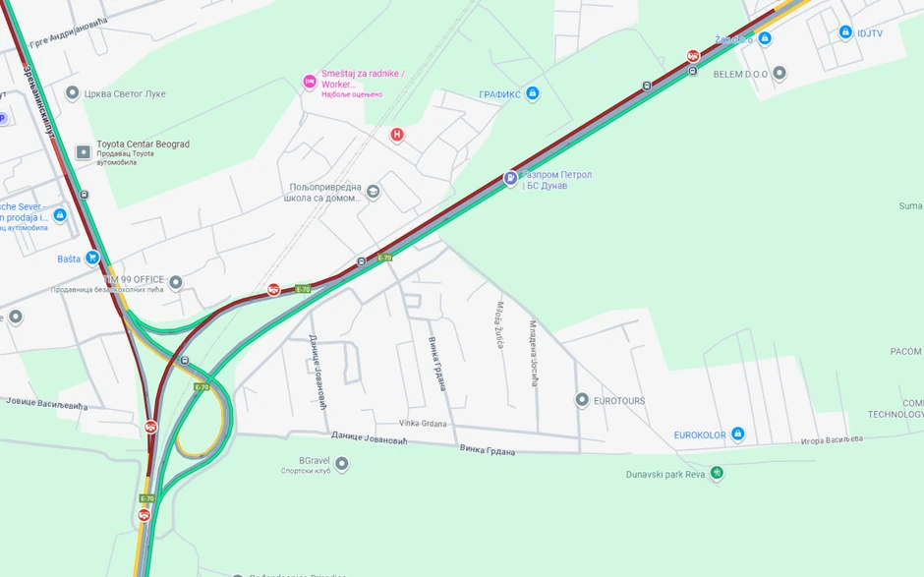Click the traffic incident icon near Žak d.o.o.

click(693, 56)
